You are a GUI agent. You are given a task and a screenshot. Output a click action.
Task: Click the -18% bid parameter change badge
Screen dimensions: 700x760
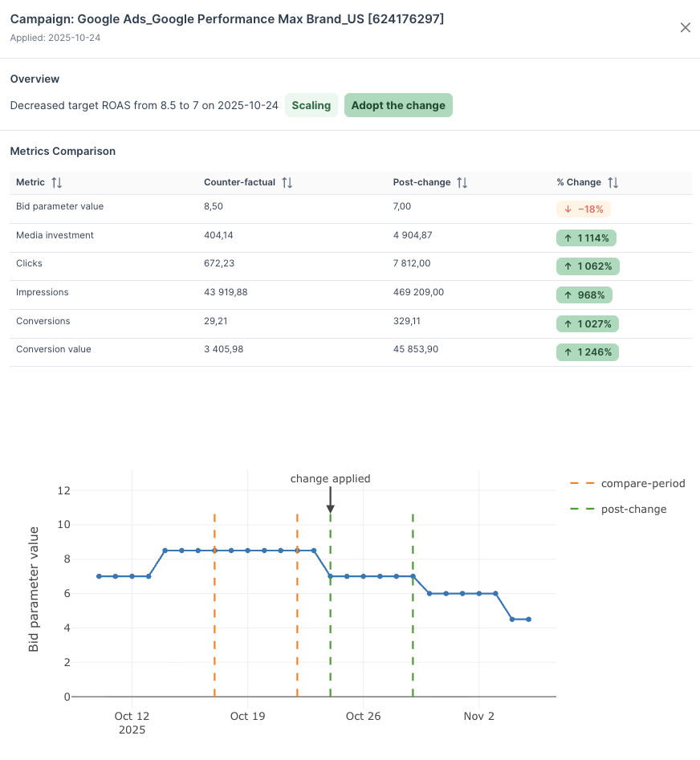point(584,209)
